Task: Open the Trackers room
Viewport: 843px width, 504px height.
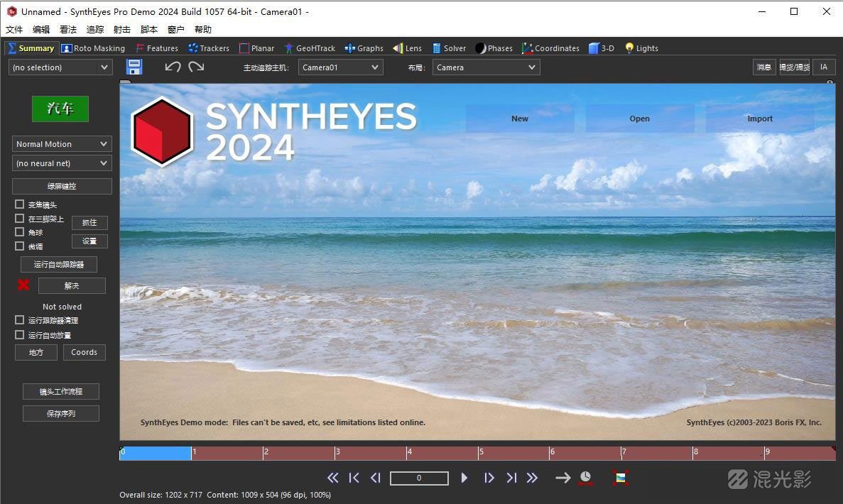Action: 209,48
